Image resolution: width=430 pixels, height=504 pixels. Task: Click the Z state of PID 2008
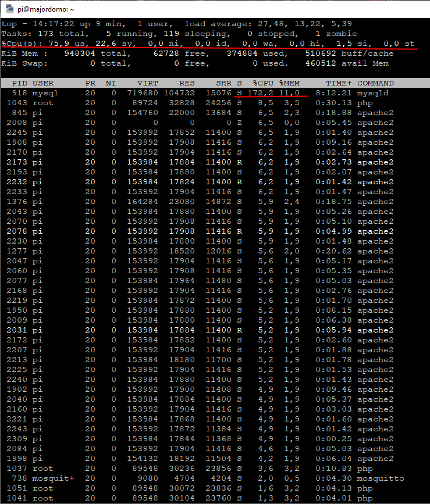click(x=239, y=123)
